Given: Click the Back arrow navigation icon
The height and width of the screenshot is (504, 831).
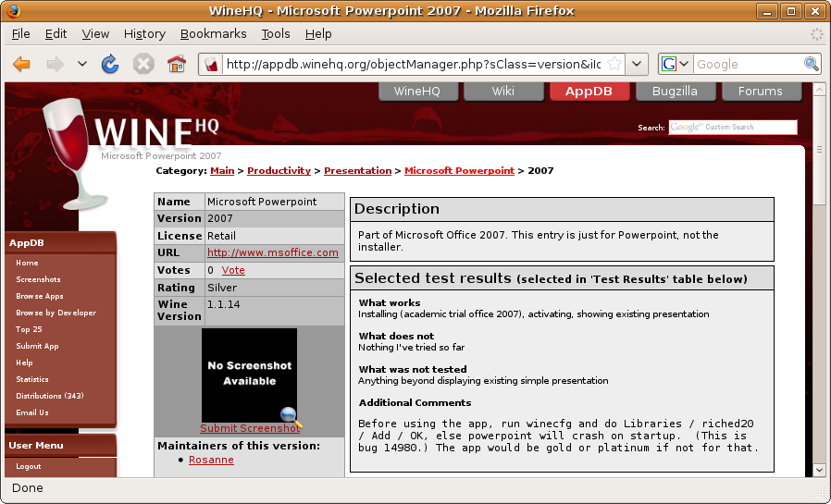Looking at the screenshot, I should pyautogui.click(x=21, y=64).
